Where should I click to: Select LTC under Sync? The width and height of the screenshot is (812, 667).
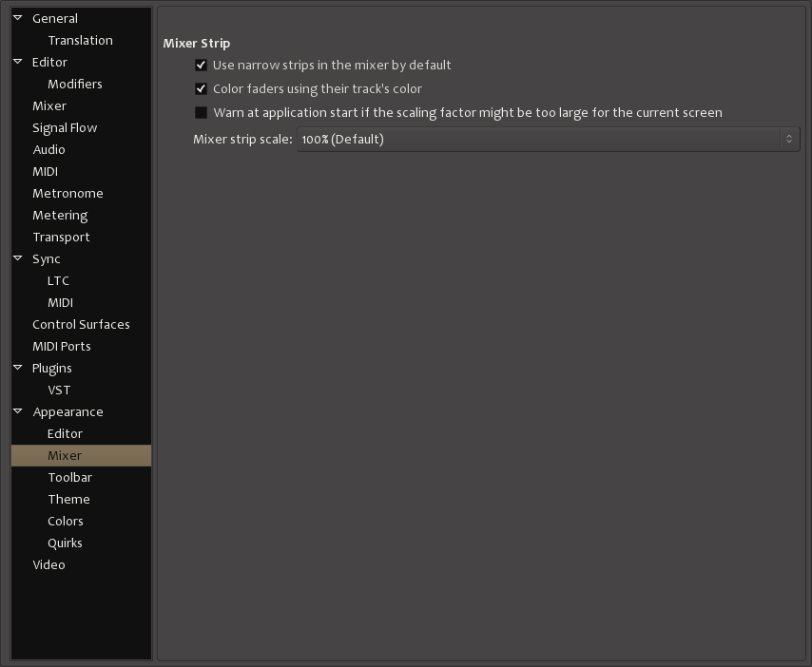58,280
